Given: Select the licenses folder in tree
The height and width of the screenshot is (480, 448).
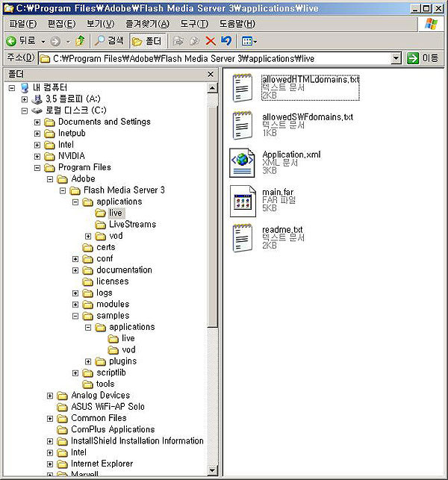Looking at the screenshot, I should pos(105,281).
